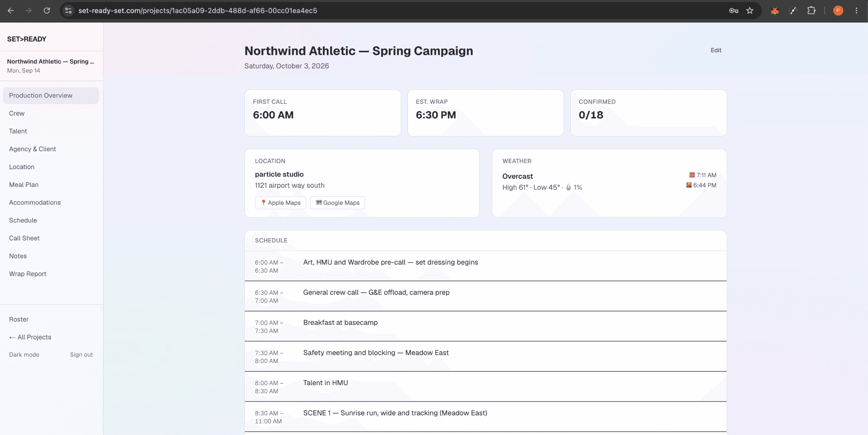
Task: Click the address bar URL
Action: click(197, 10)
